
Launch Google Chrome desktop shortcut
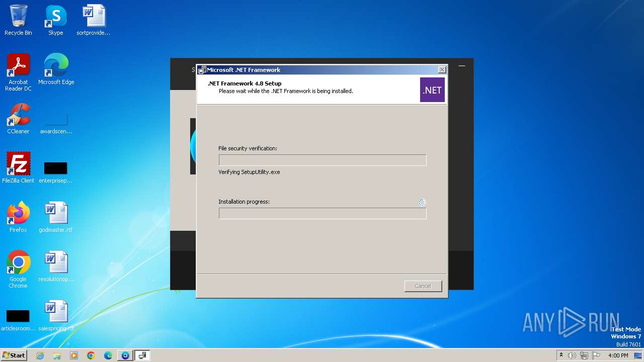(18, 269)
